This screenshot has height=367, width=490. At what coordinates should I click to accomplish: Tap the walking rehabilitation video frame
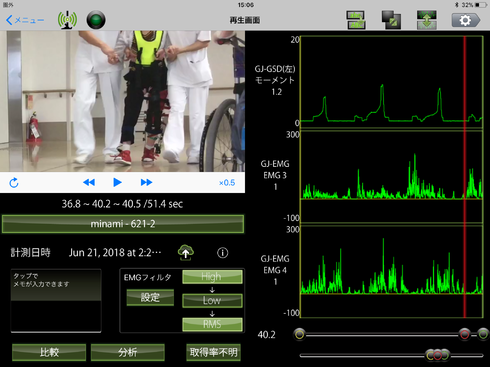click(122, 101)
